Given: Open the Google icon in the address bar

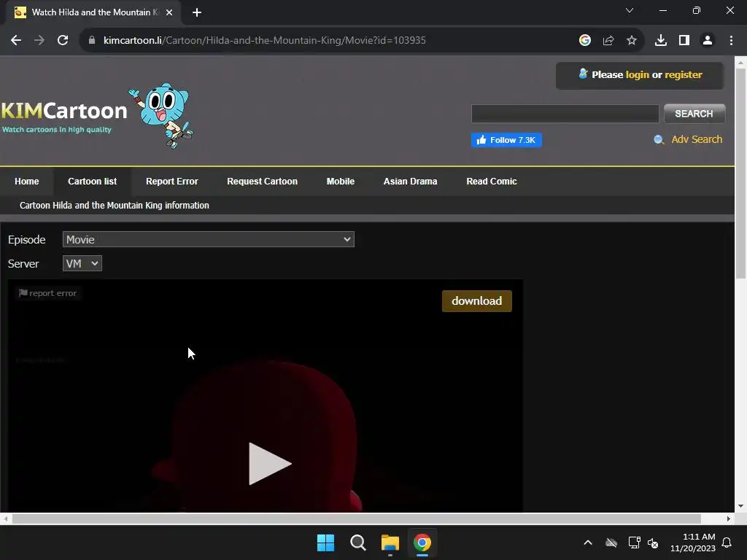Looking at the screenshot, I should point(585,41).
